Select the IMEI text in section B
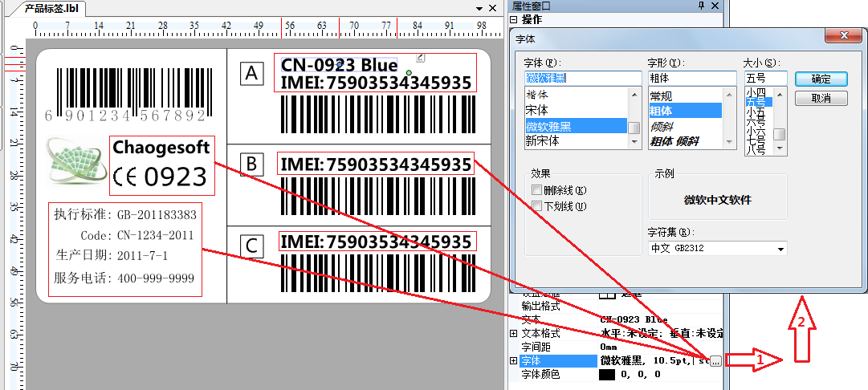868x390 pixels. click(377, 165)
